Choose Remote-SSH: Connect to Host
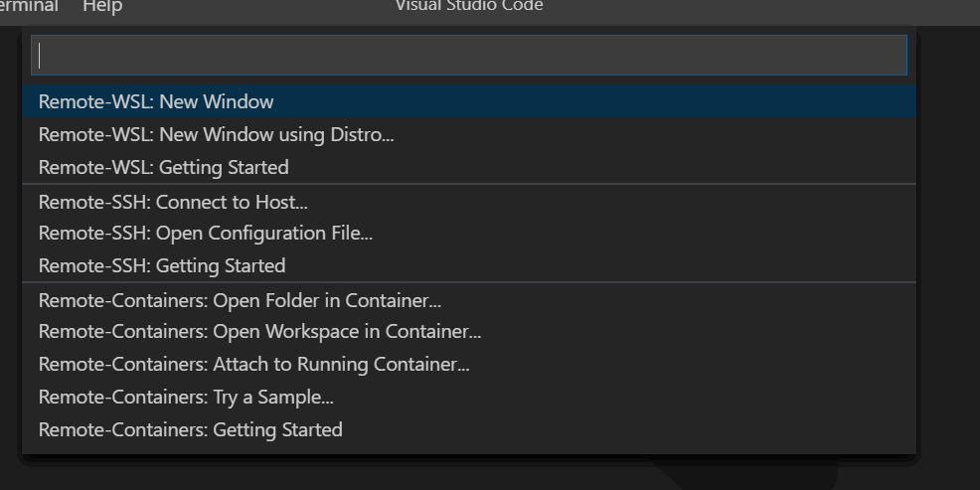This screenshot has width=980, height=490. coord(173,202)
